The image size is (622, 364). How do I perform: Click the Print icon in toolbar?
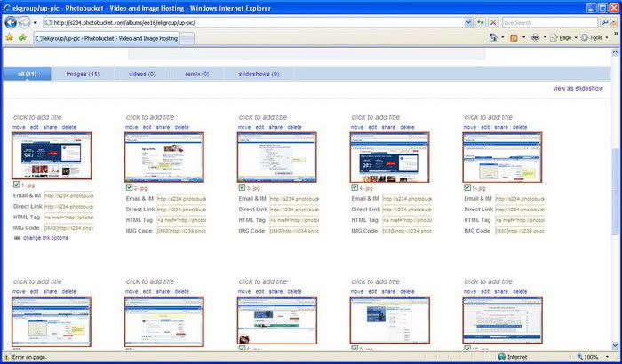536,38
